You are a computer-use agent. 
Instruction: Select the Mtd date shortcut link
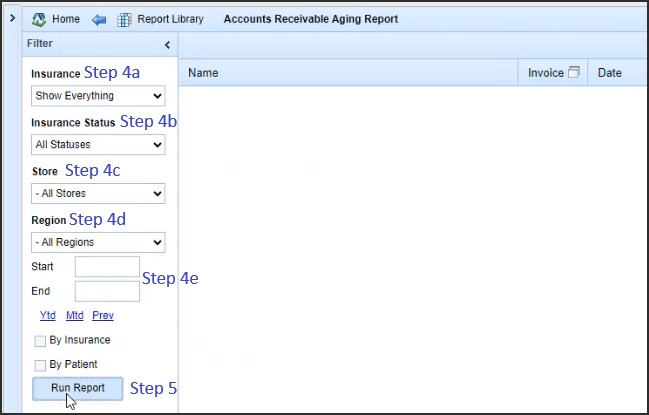point(75,315)
